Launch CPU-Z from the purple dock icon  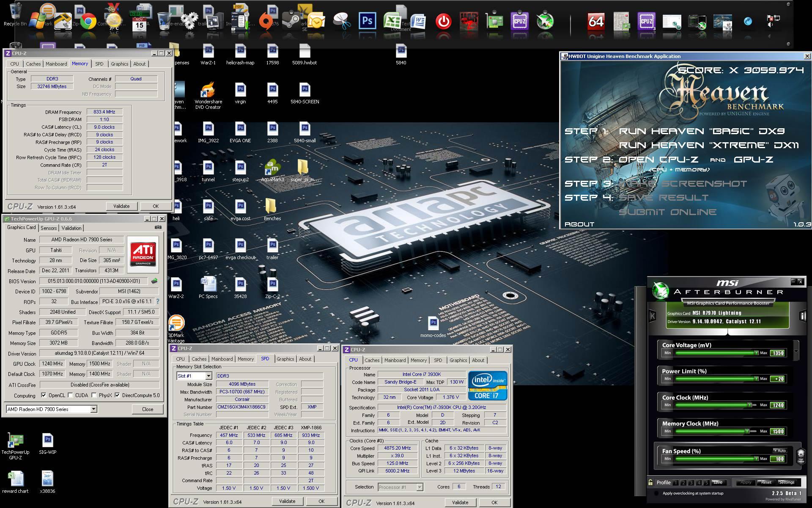click(519, 21)
